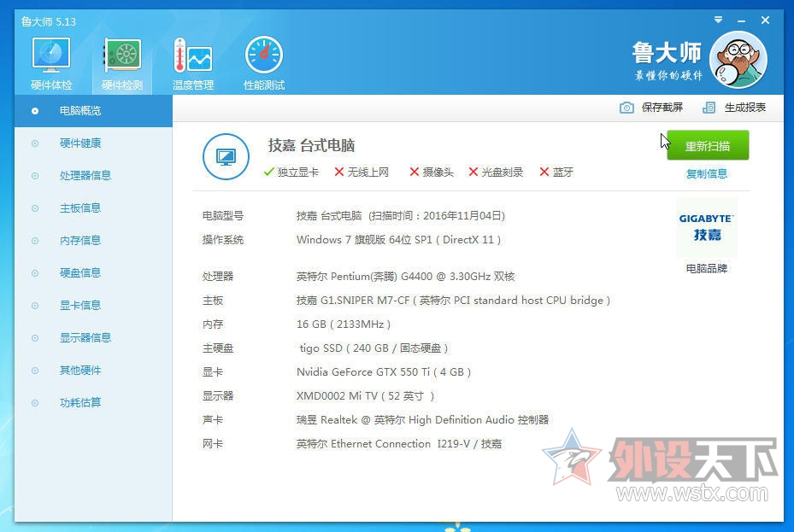Click the Realtek High Definition Audio value
794x532 pixels.
423,420
